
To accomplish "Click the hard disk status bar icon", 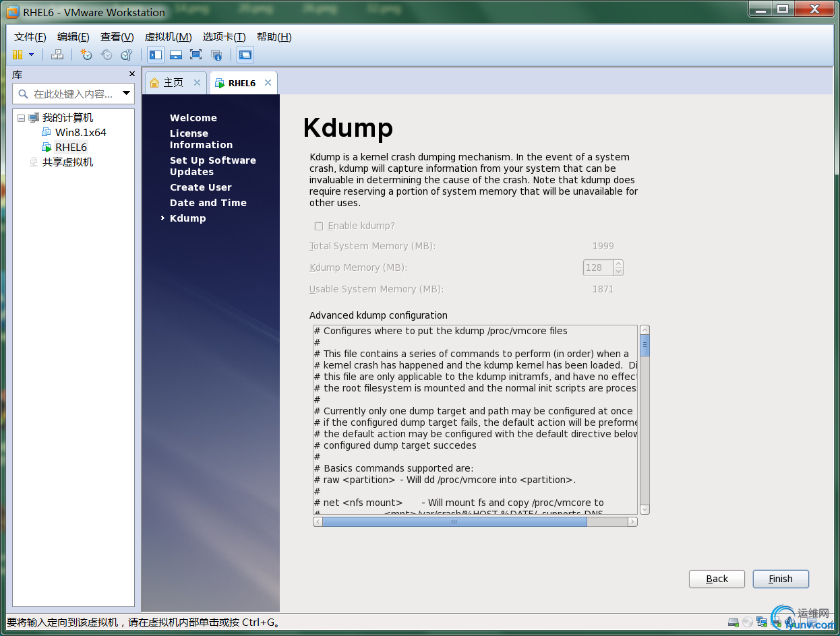I will [733, 622].
